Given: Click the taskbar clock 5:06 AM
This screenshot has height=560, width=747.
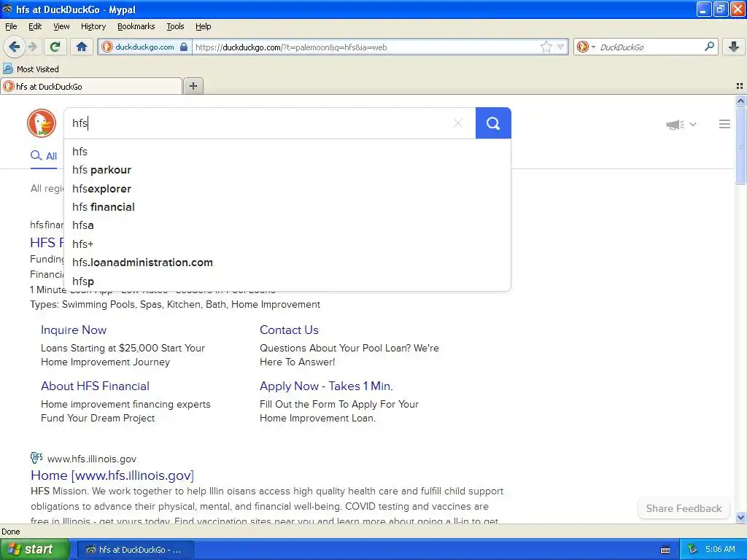Looking at the screenshot, I should pos(720,550).
